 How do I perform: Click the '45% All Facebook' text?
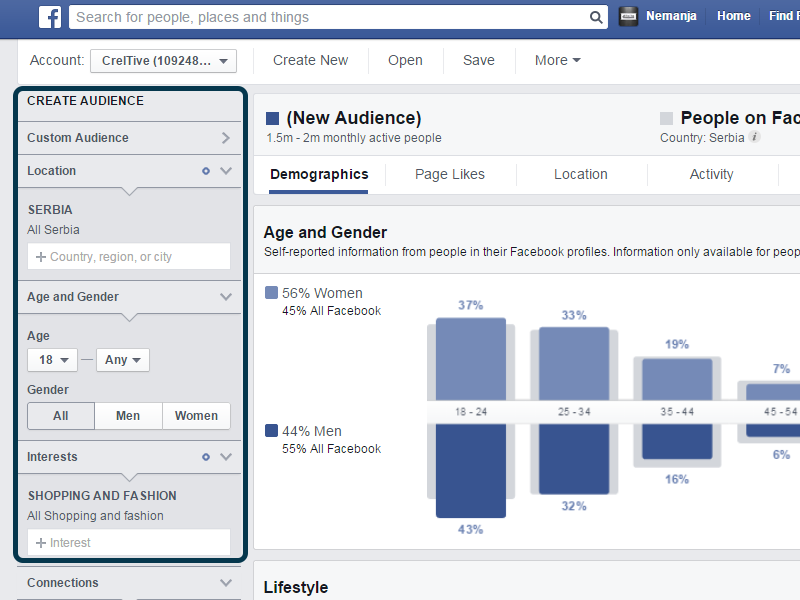click(332, 311)
